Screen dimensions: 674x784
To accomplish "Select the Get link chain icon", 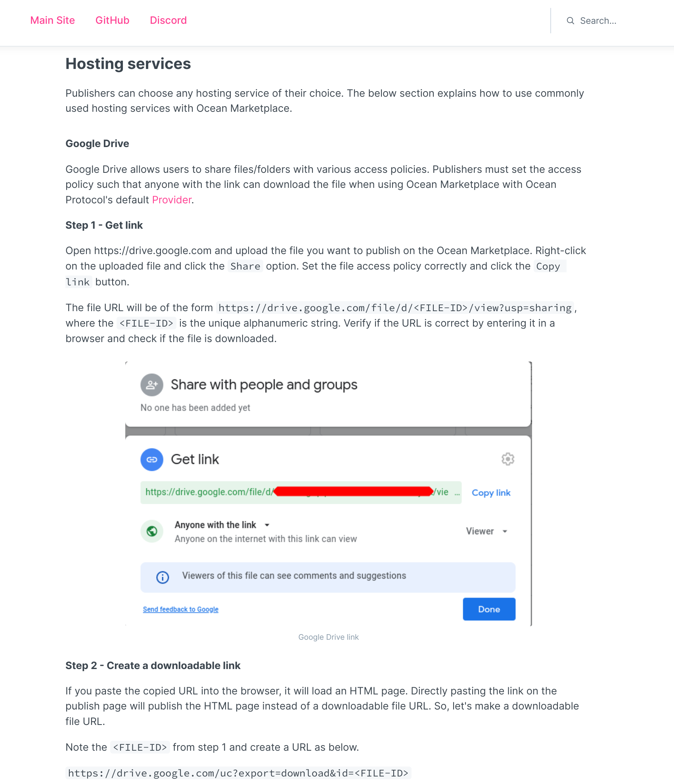I will 152,459.
